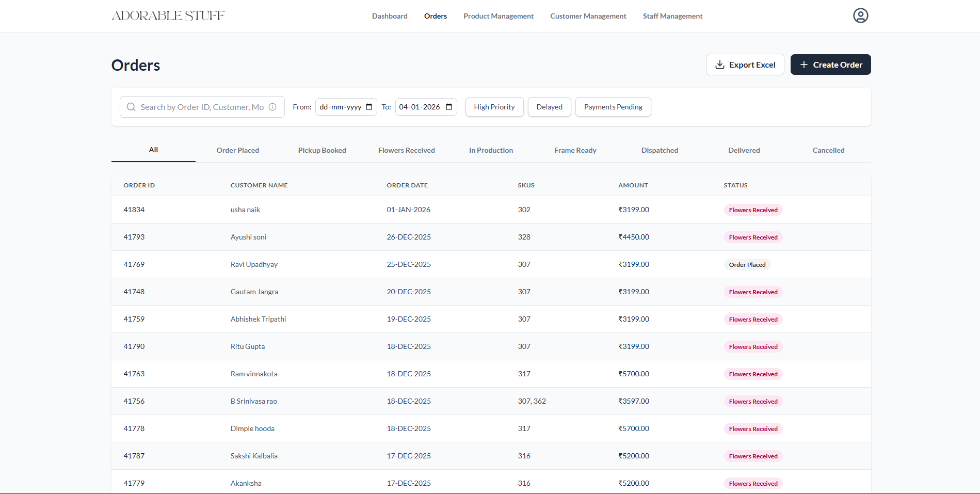The height and width of the screenshot is (494, 980).
Task: Click the order search input field
Action: (x=201, y=107)
